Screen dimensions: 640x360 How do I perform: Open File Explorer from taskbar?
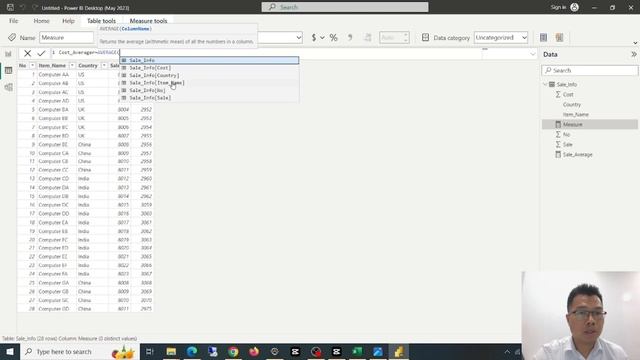pos(171,351)
